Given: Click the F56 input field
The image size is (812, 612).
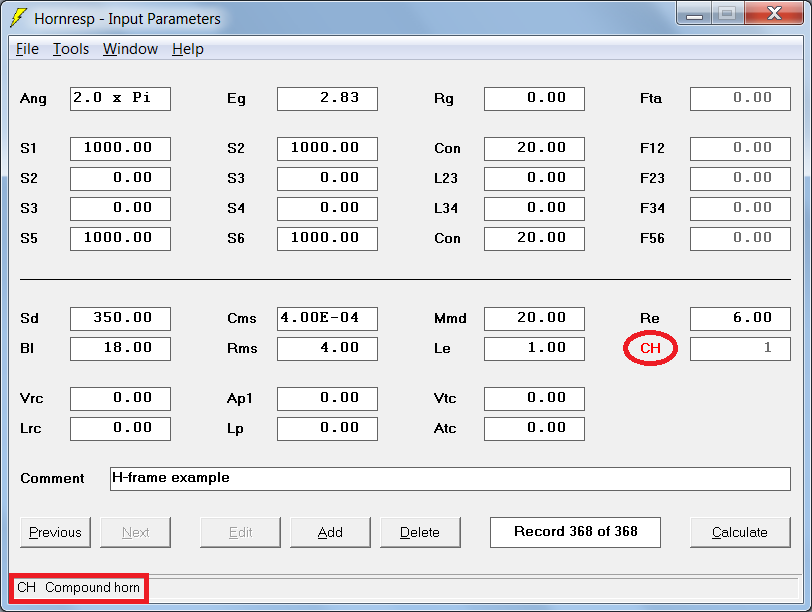Looking at the screenshot, I should pyautogui.click(x=741, y=239).
